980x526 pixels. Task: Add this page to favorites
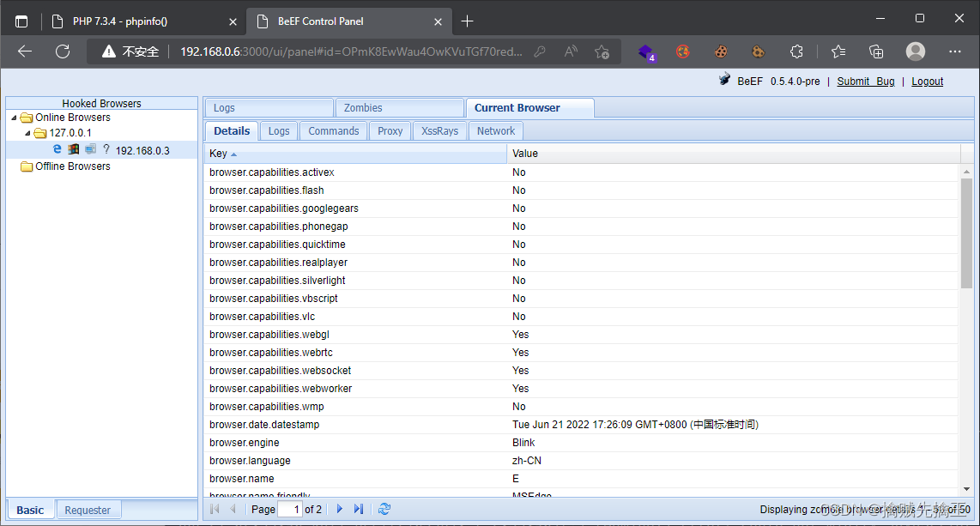602,51
